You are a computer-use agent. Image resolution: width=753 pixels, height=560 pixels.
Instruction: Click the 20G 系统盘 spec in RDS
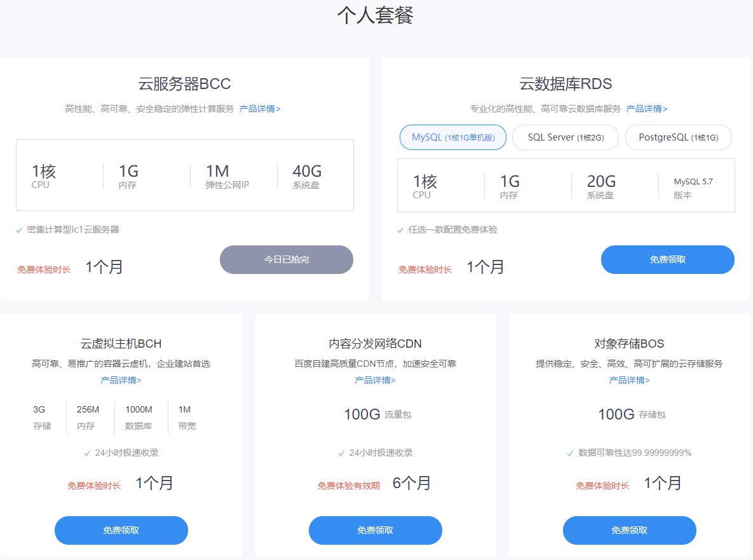601,186
